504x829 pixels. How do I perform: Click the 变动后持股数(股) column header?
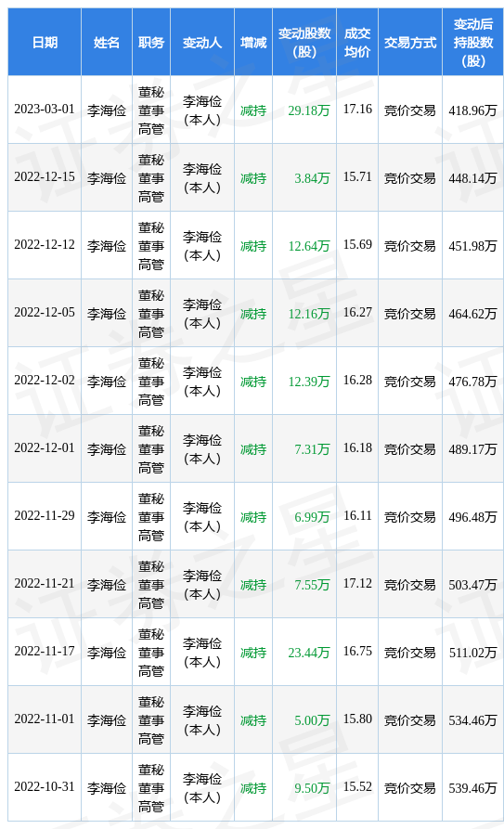point(472,43)
